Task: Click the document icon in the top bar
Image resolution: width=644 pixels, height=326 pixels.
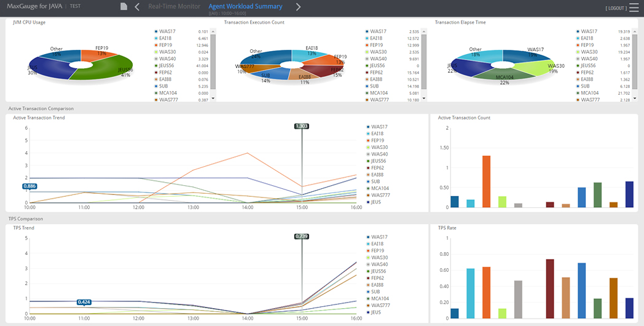Action: [x=124, y=7]
